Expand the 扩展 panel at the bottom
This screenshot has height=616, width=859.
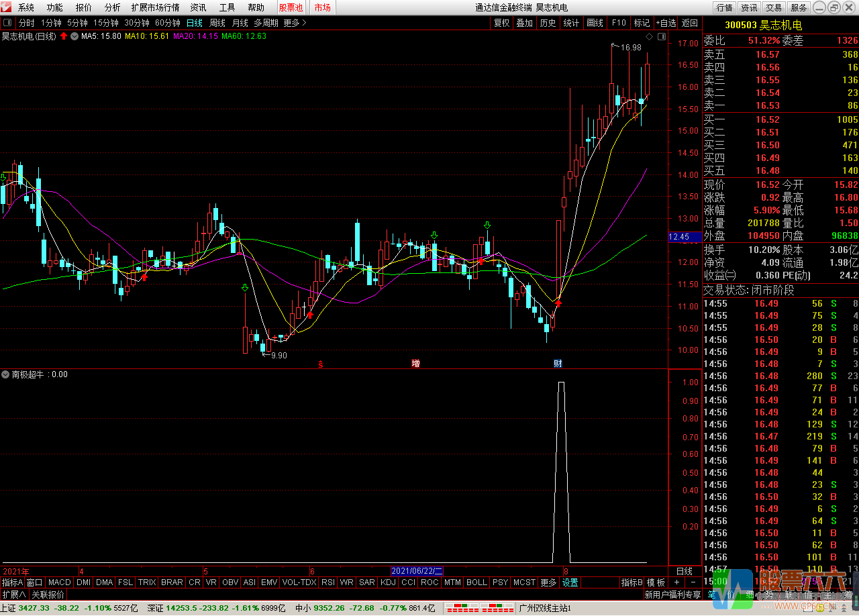pyautogui.click(x=13, y=595)
